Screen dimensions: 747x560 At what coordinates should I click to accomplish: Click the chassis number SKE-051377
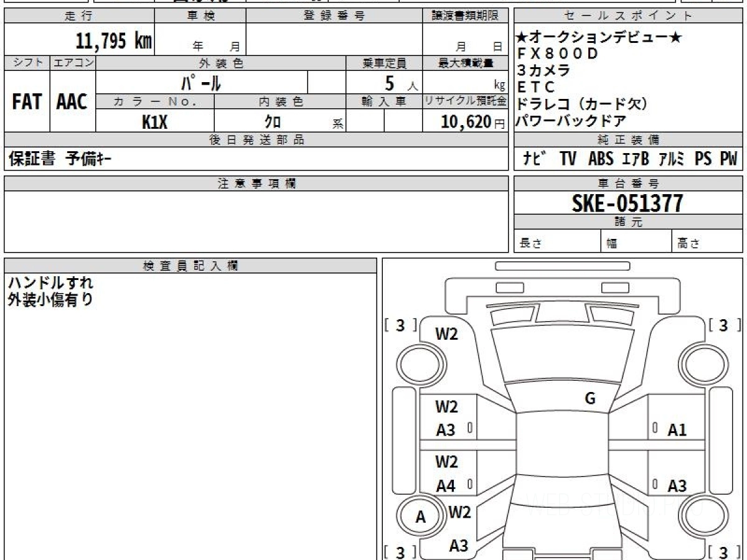click(627, 203)
